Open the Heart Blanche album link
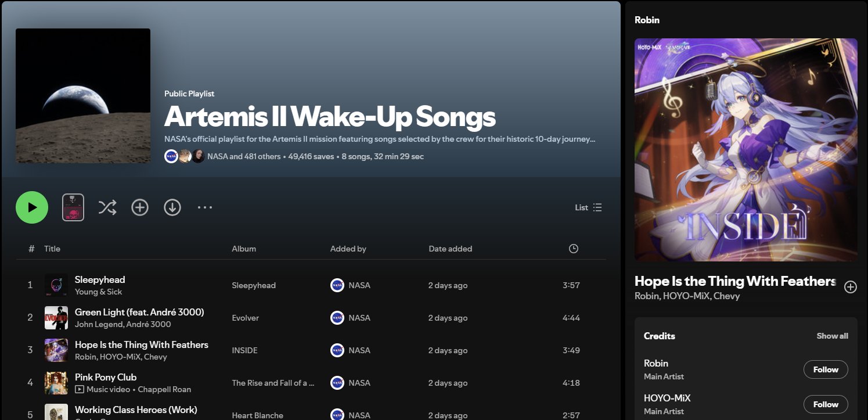The height and width of the screenshot is (420, 868). (x=258, y=415)
